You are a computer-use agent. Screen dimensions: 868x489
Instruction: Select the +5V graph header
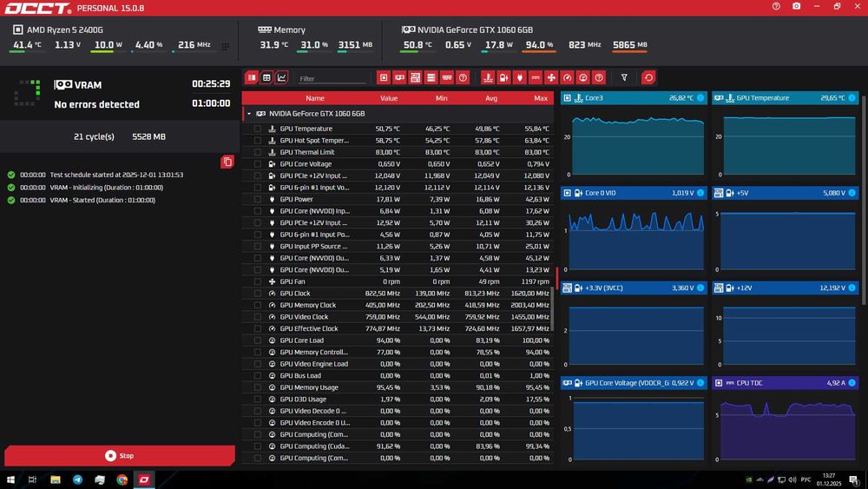[786, 193]
